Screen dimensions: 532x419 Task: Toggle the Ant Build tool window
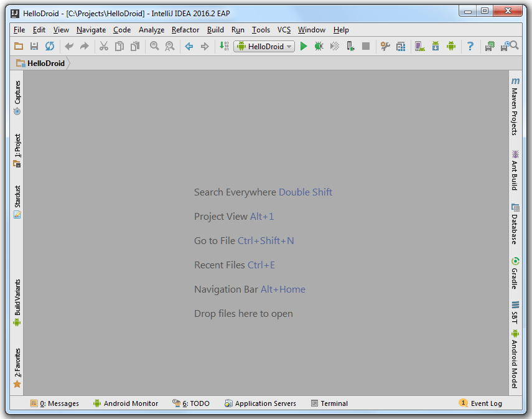(x=515, y=170)
